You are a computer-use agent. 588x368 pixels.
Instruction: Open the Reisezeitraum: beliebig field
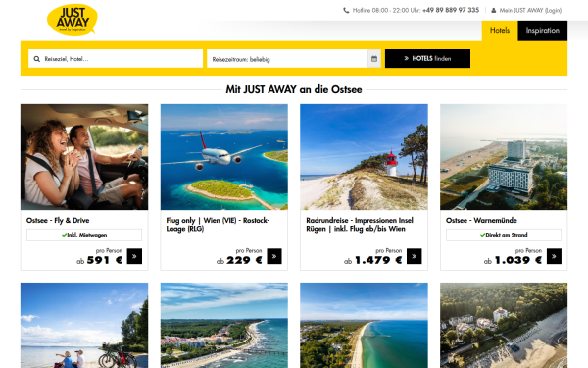287,59
